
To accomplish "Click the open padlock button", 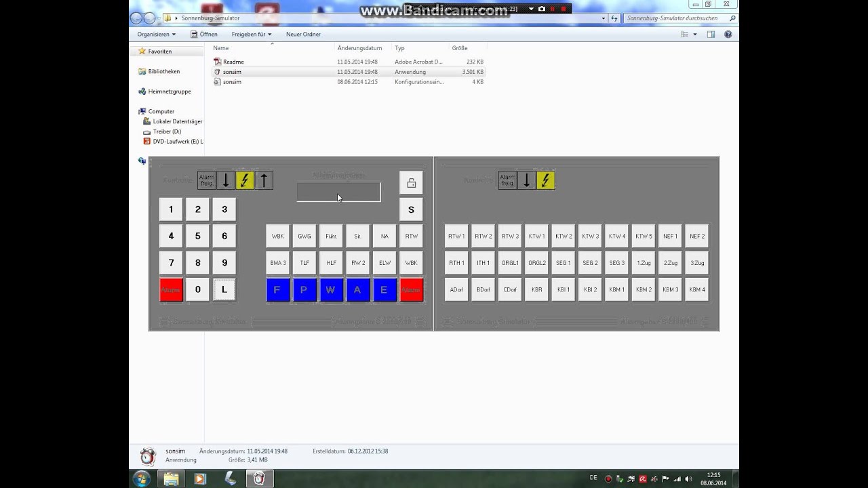I will 411,183.
